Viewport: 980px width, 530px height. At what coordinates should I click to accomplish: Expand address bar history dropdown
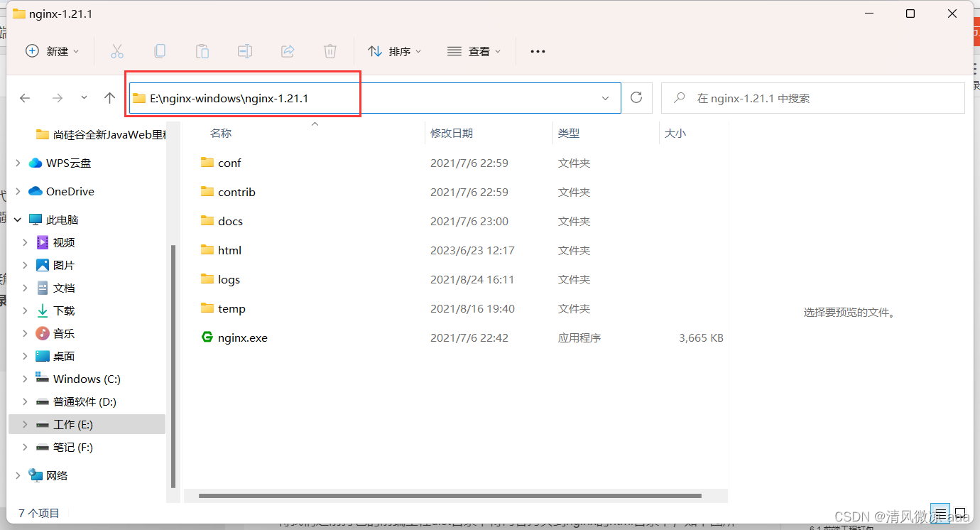[x=606, y=98]
